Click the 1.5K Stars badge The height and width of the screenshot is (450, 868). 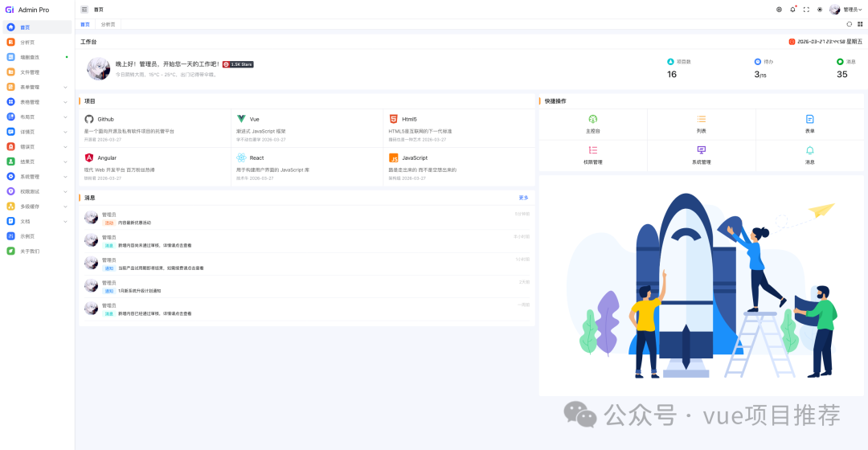238,64
